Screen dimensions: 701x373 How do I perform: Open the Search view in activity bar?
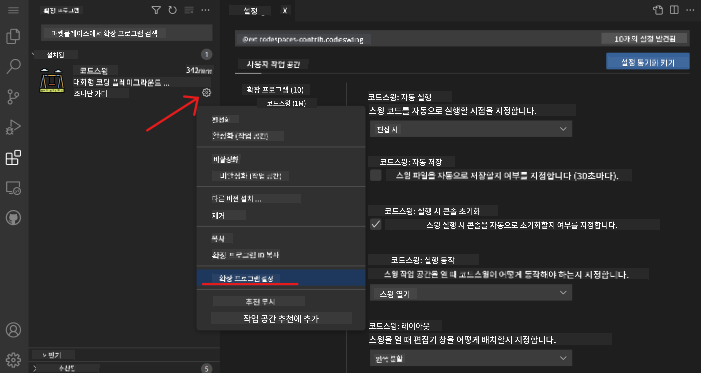(13, 67)
